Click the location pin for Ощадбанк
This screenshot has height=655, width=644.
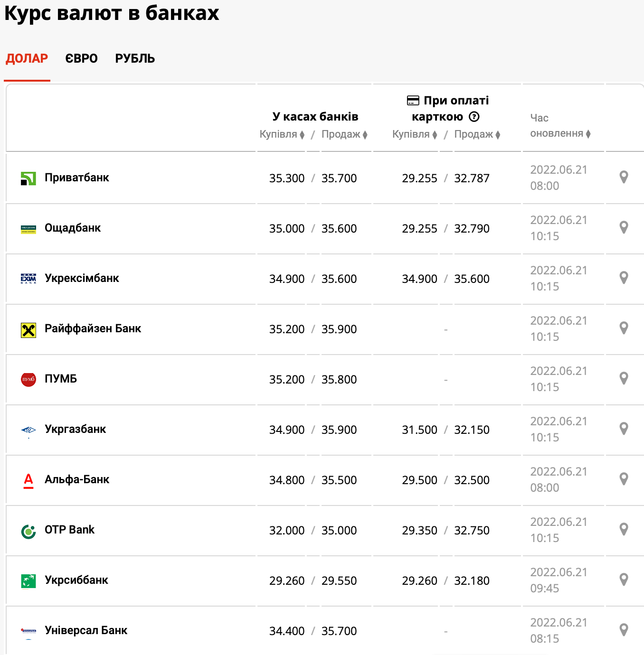point(624,227)
